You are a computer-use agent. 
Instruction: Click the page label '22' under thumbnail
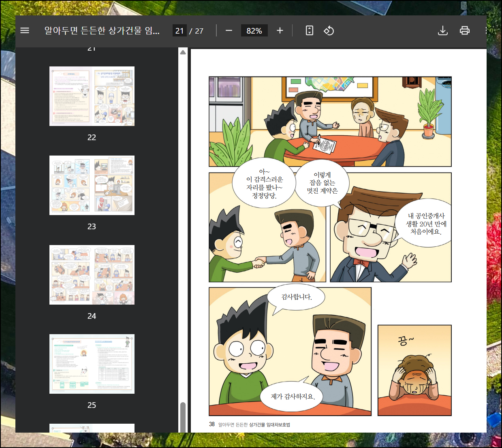[x=92, y=137]
